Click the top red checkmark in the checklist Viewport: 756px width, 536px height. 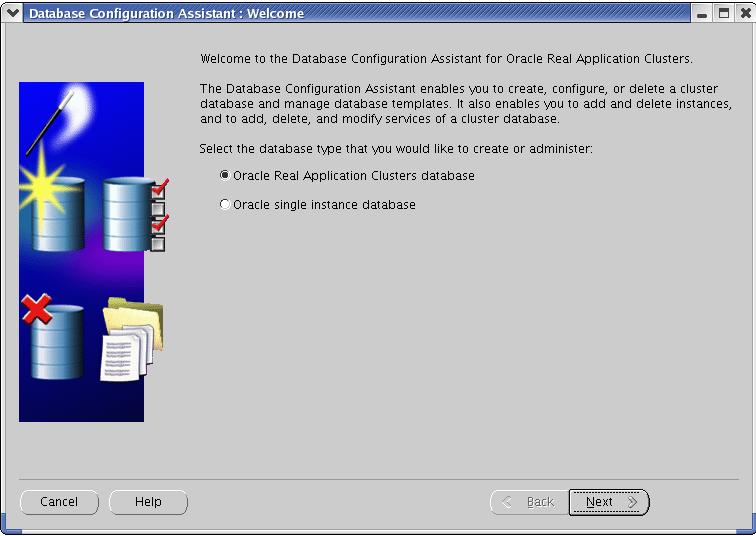pos(158,188)
